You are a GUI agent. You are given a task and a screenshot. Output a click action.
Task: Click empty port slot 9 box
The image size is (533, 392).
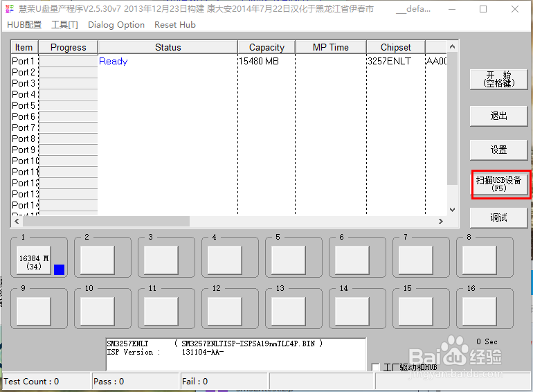[34, 311]
